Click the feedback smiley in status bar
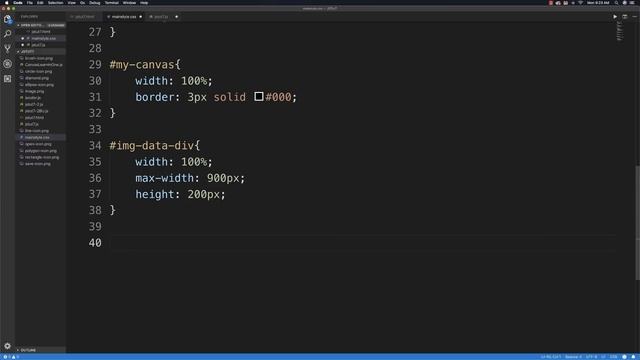Image resolution: width=640 pixels, height=360 pixels. click(x=624, y=357)
